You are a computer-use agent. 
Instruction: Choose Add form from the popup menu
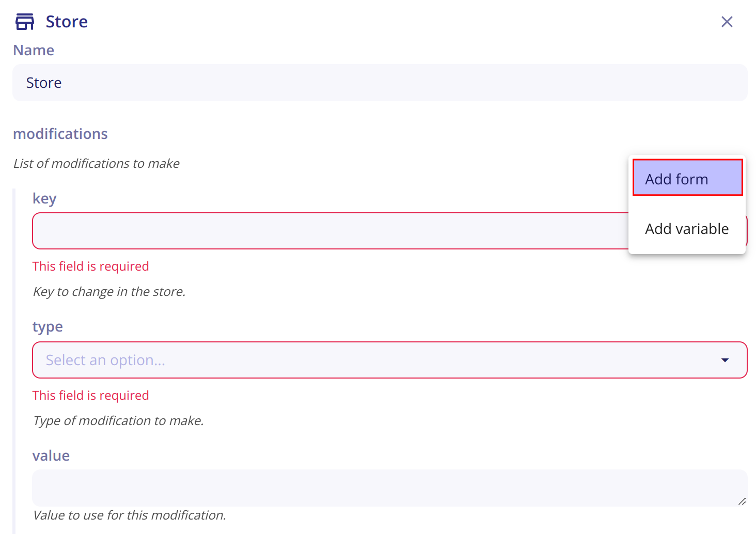point(687,178)
